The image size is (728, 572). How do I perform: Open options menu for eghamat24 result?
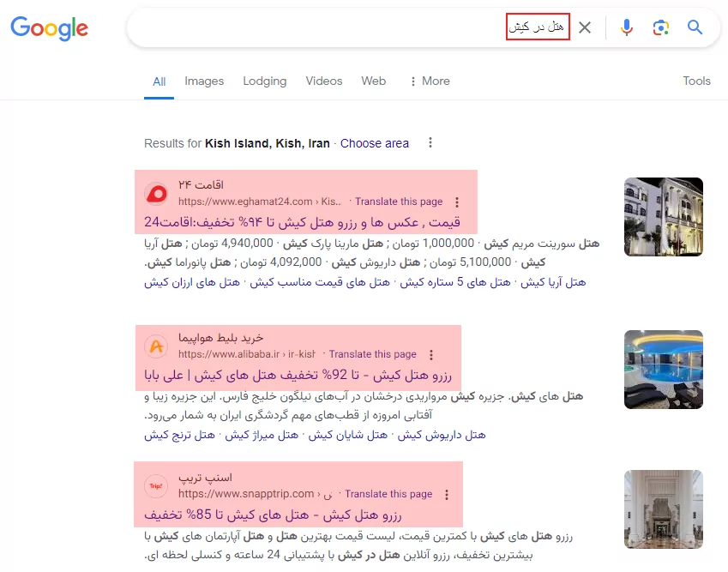(456, 202)
